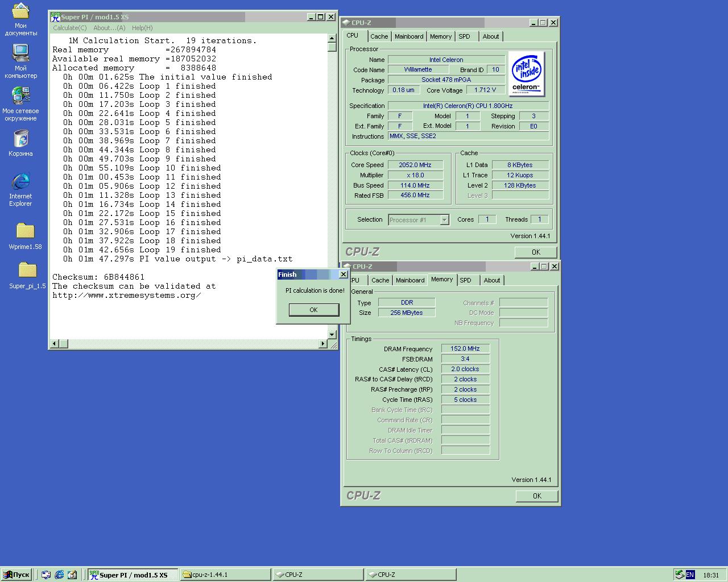Open the Пуск start button
The width and height of the screenshot is (728, 582).
point(16,575)
